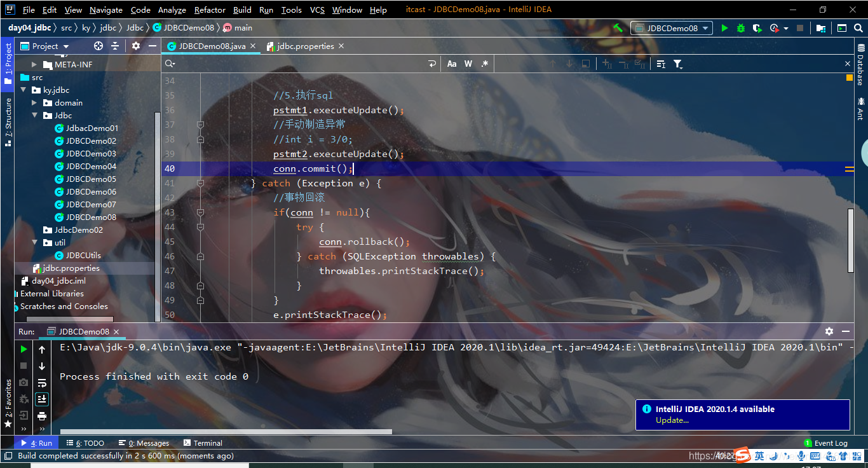Run JDBCDemo08 from the top toolbar

[x=724, y=28]
